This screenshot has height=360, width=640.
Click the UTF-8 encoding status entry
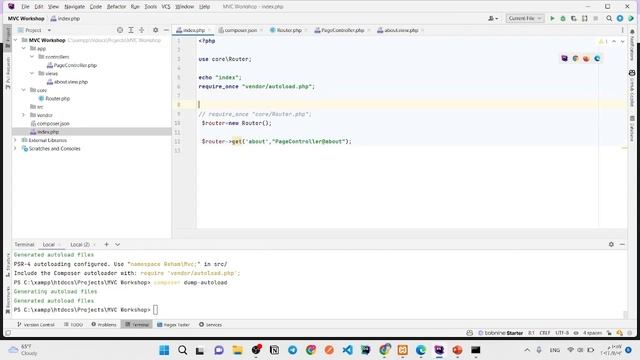point(562,333)
